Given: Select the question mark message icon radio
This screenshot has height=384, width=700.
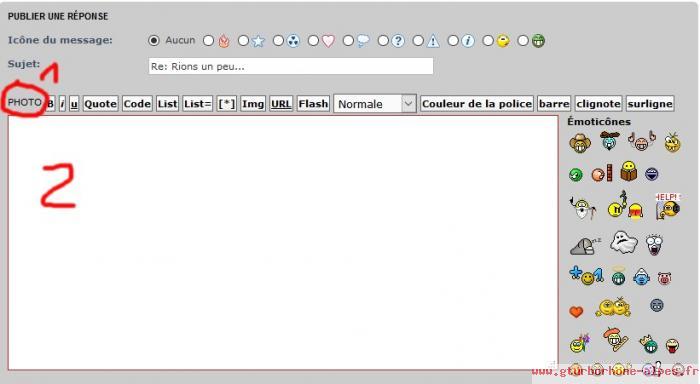Looking at the screenshot, I should [383, 41].
